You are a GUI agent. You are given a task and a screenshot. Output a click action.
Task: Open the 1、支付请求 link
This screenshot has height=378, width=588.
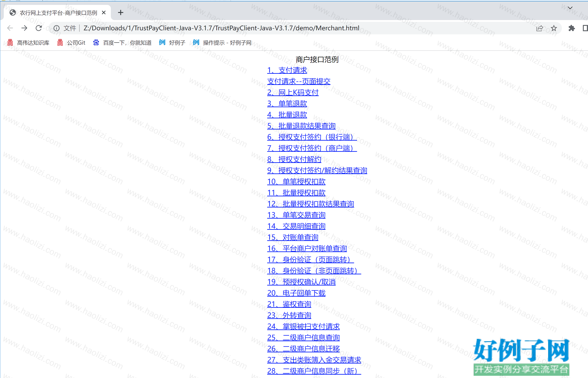287,70
